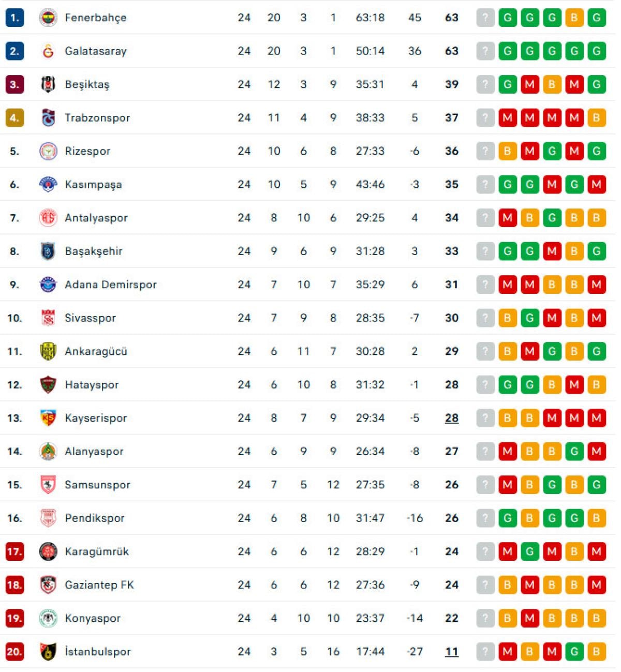The height and width of the screenshot is (672, 621).
Task: Click the Beşiktaş team badge
Action: pyautogui.click(x=48, y=84)
